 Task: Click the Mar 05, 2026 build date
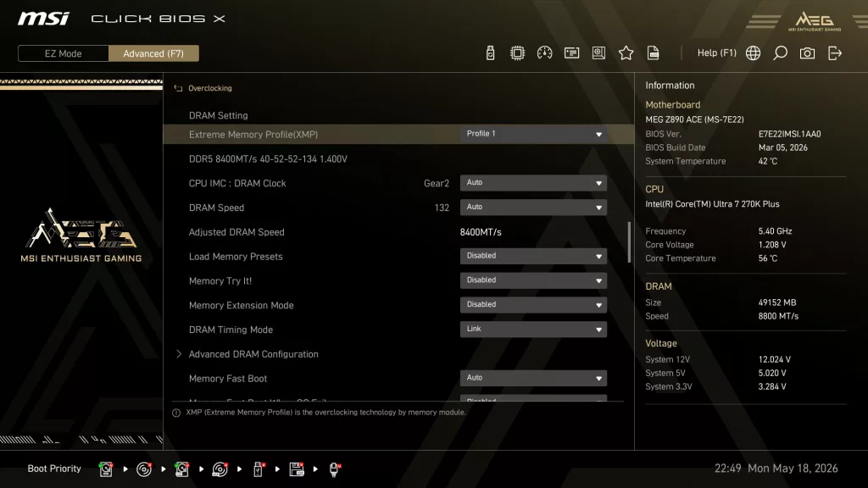pyautogui.click(x=782, y=147)
